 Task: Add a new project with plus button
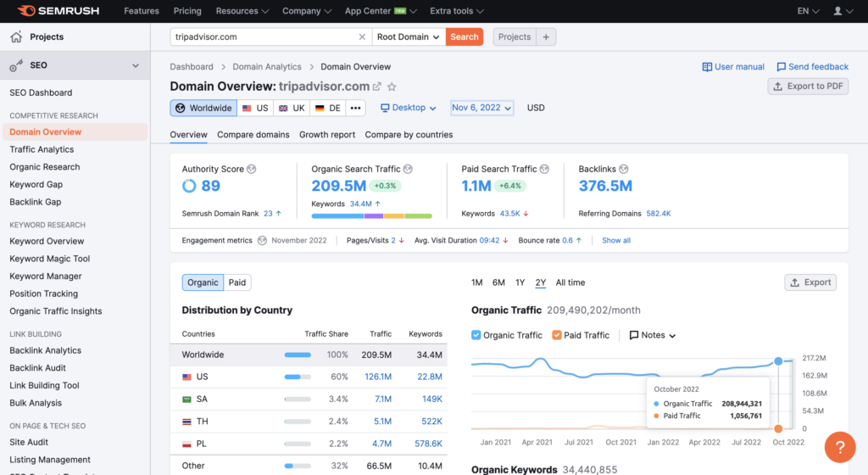546,36
